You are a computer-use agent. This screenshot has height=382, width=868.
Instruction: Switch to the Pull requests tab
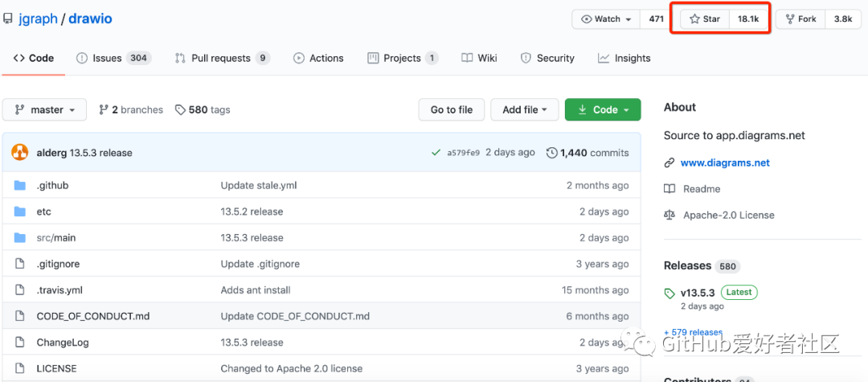tap(219, 58)
